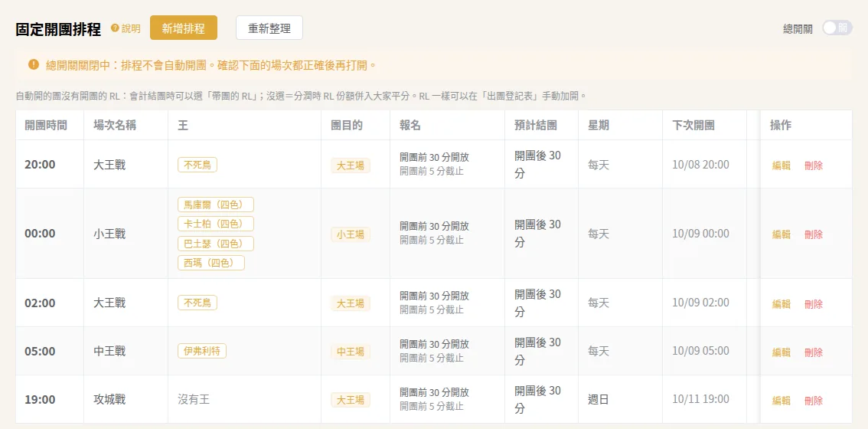Image resolution: width=868 pixels, height=429 pixels.
Task: Edit the 05:00 中王戰 schedule
Action: [781, 352]
